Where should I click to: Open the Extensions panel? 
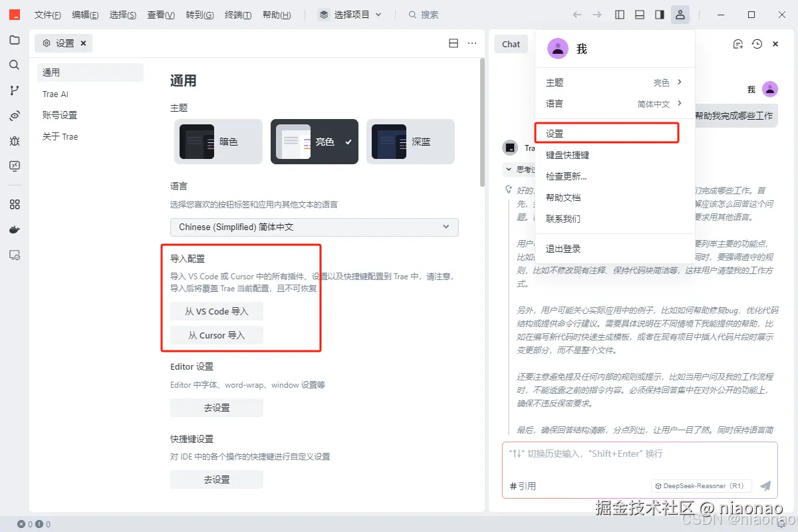pos(15,204)
